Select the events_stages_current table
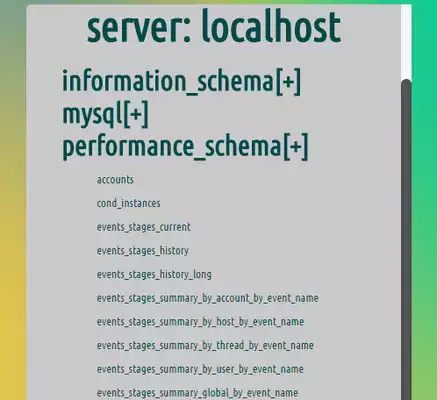The image size is (437, 400). pyautogui.click(x=144, y=227)
